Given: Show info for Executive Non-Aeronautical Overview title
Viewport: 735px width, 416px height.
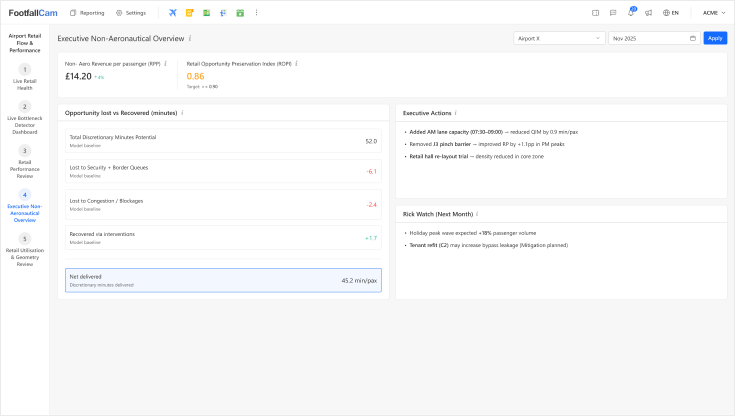Looking at the screenshot, I should 190,38.
